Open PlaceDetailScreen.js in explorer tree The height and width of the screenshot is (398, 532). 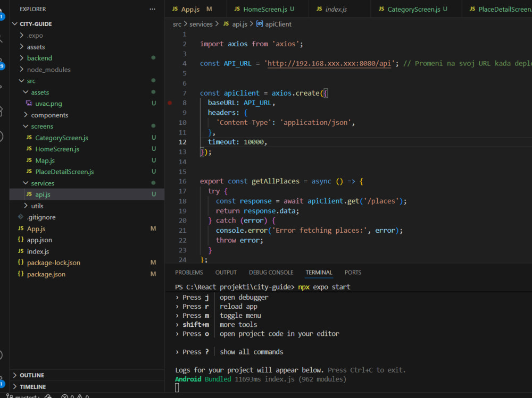click(64, 172)
